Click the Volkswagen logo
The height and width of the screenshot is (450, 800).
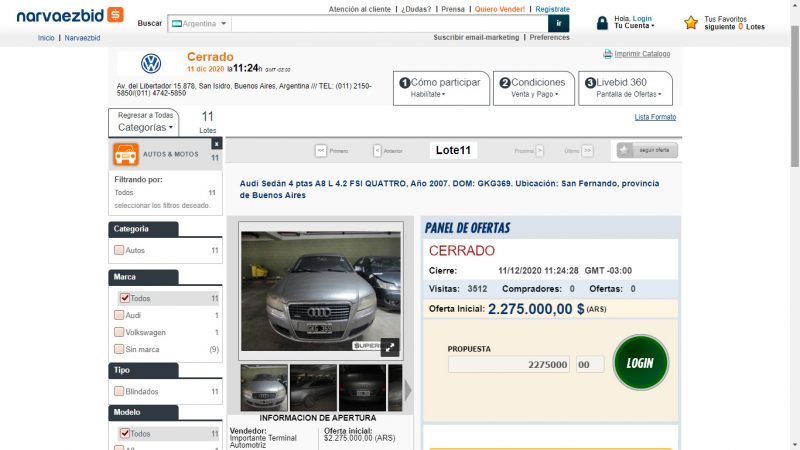(151, 64)
